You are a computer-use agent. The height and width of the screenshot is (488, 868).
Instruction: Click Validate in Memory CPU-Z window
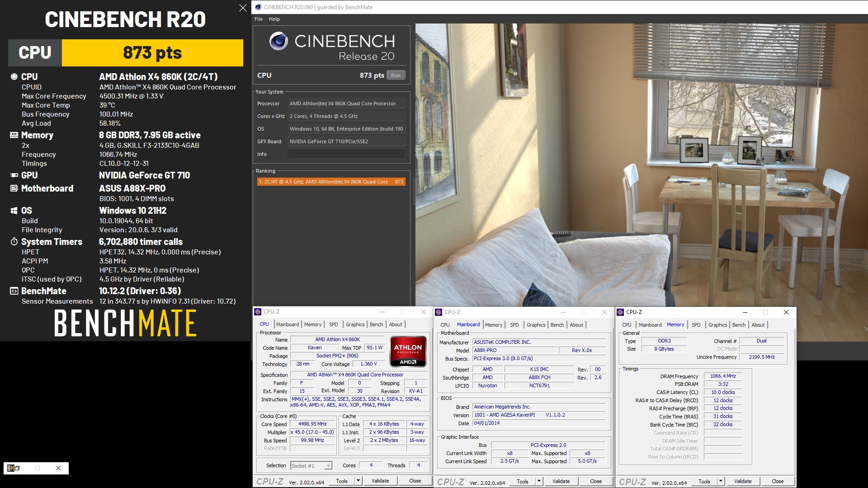click(x=743, y=481)
